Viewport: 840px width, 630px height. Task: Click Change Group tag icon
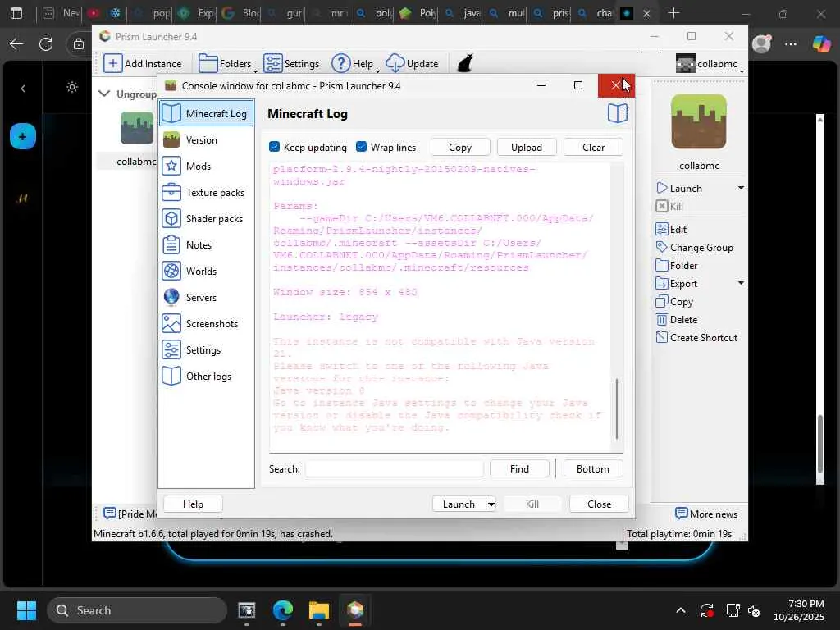662,247
